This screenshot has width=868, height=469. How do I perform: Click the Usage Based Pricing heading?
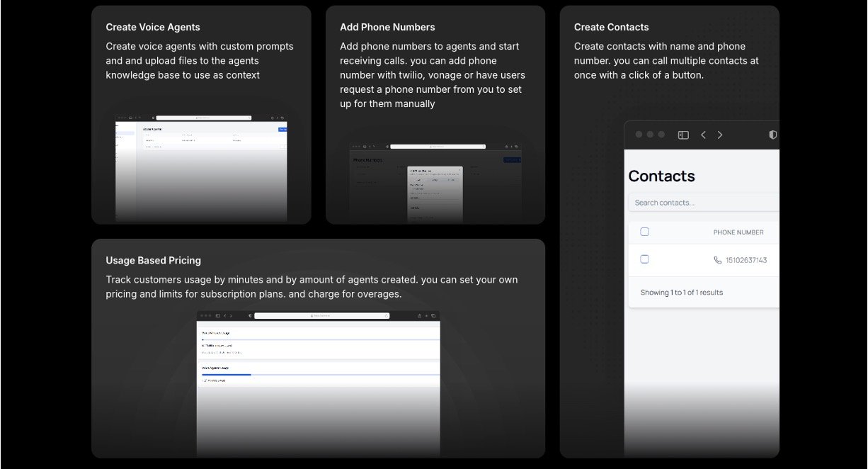[x=153, y=260]
